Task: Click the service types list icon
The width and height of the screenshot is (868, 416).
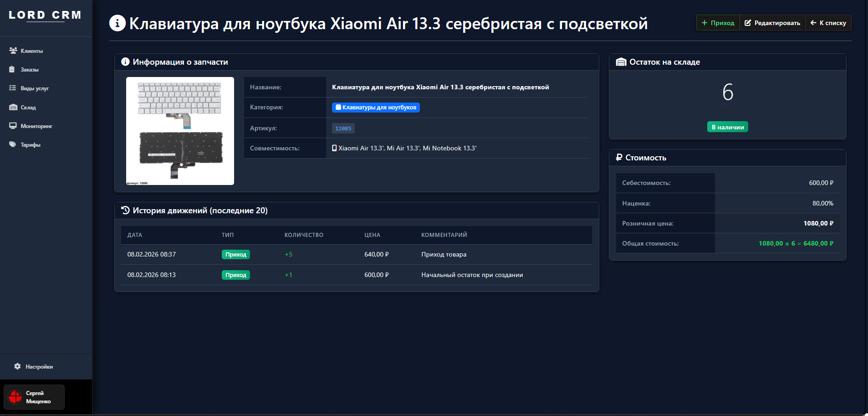Action: pyautogui.click(x=13, y=88)
